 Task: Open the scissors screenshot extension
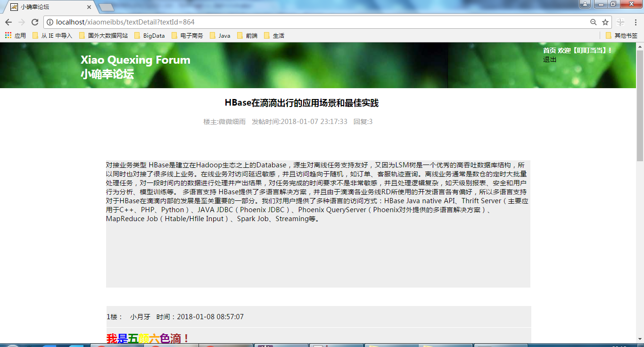point(620,22)
